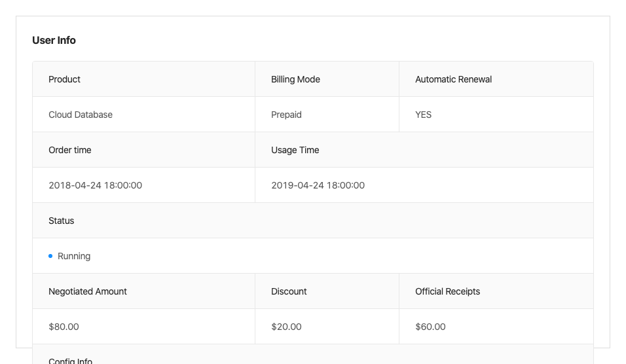Click the Automatic Renewal label

(453, 79)
